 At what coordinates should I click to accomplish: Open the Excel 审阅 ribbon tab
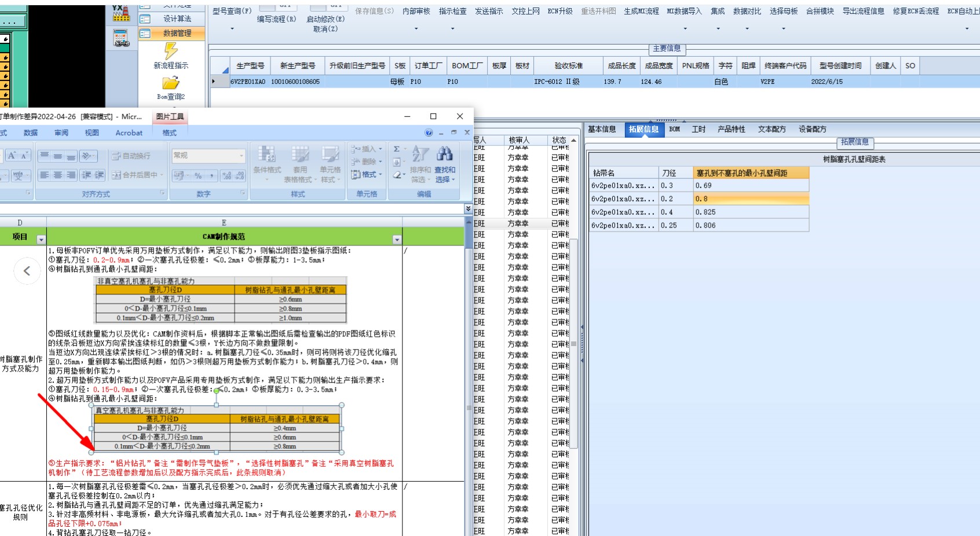point(61,133)
